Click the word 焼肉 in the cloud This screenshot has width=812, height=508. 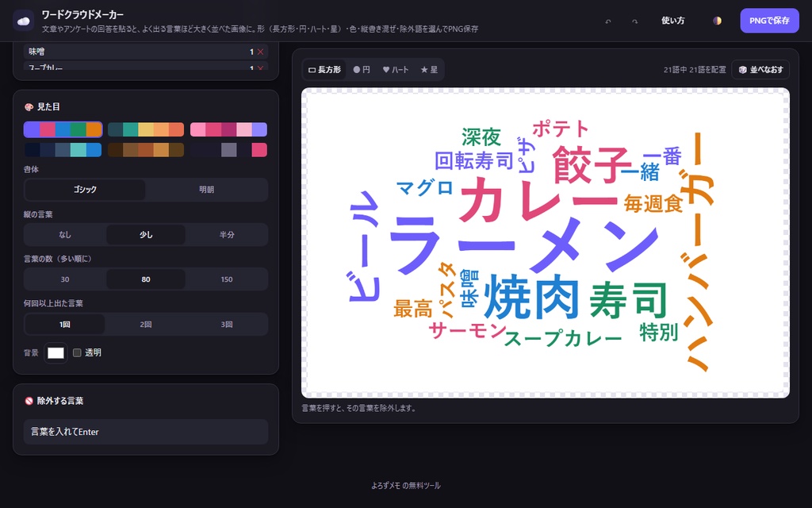(532, 298)
